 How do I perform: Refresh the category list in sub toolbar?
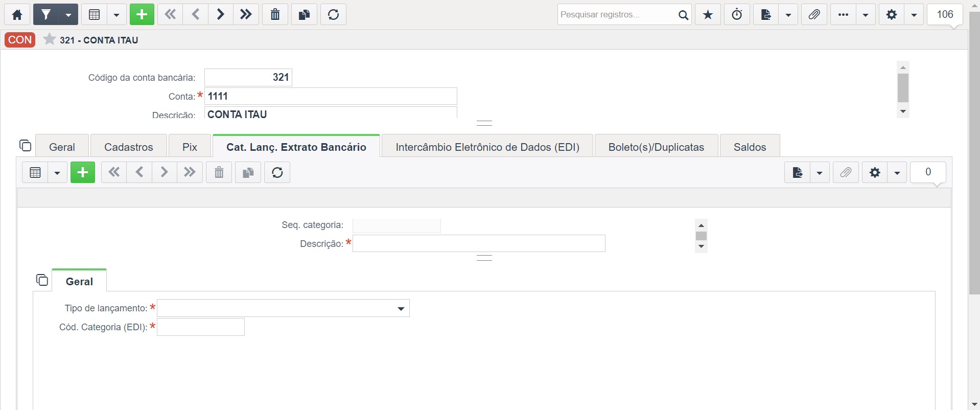point(277,172)
